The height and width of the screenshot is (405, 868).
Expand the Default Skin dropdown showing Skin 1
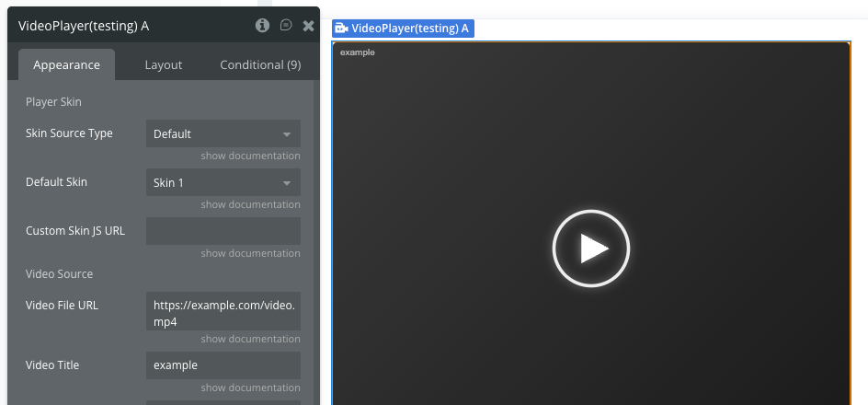223,182
